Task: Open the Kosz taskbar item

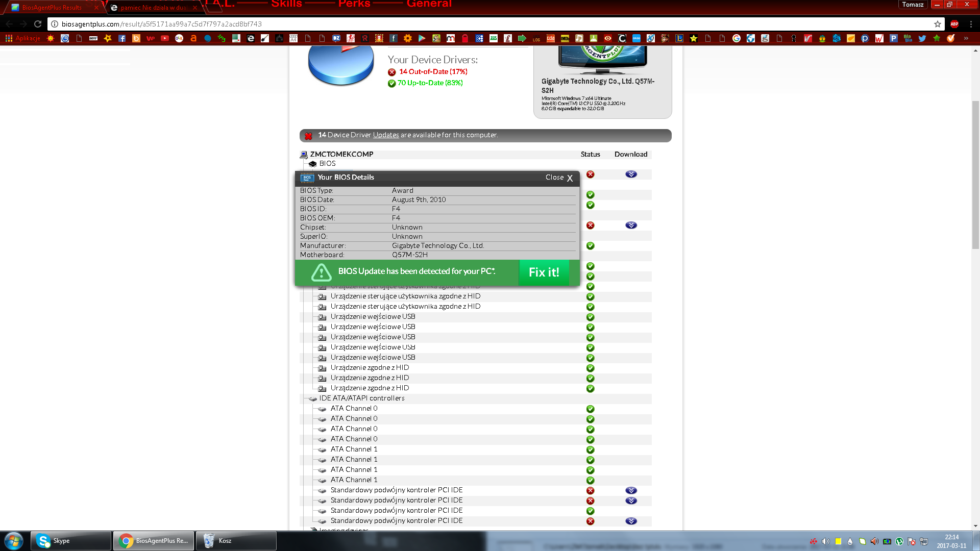Action: pos(236,541)
